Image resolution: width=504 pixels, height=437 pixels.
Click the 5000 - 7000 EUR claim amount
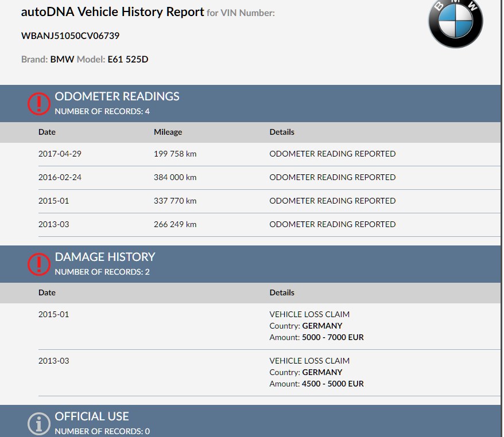point(333,337)
